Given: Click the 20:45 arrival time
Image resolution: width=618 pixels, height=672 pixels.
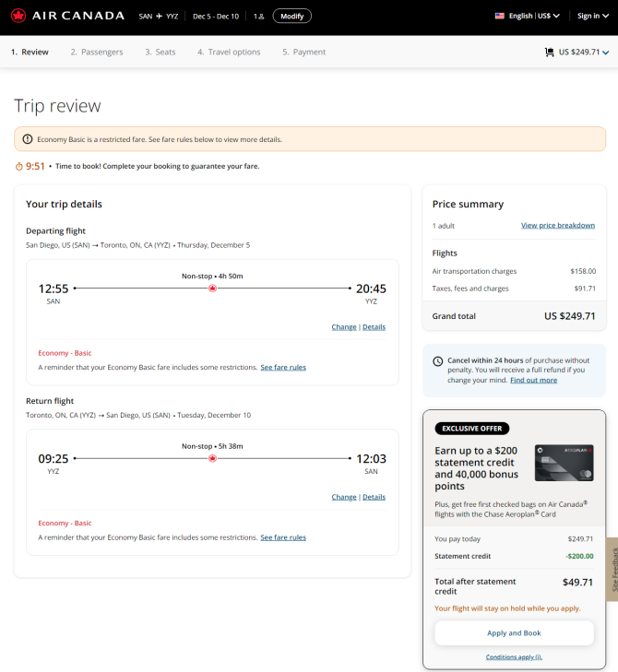Looking at the screenshot, I should [x=371, y=289].
